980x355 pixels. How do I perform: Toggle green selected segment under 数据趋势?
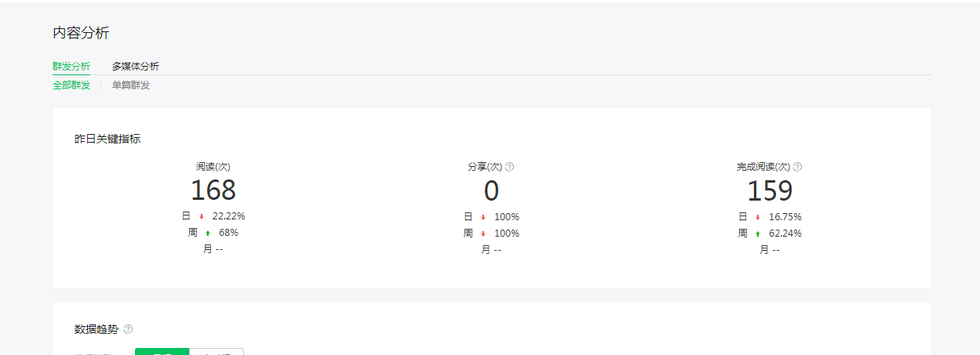click(162, 352)
